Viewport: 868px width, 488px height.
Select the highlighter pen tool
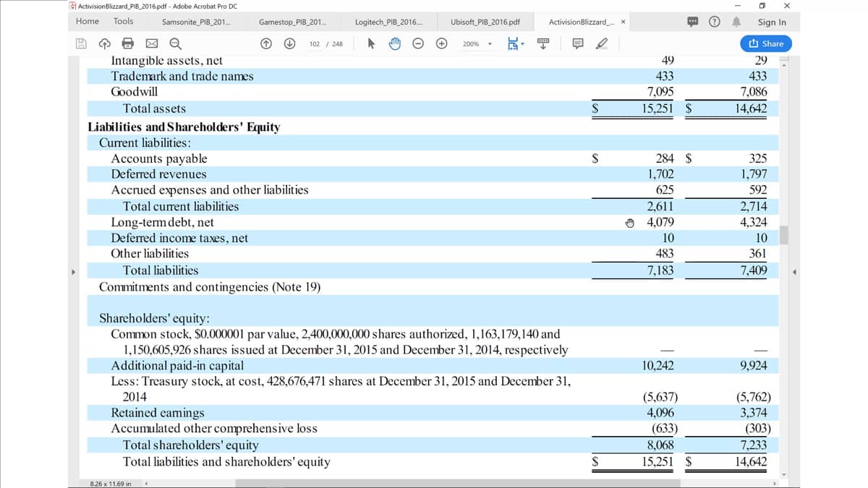pos(600,44)
